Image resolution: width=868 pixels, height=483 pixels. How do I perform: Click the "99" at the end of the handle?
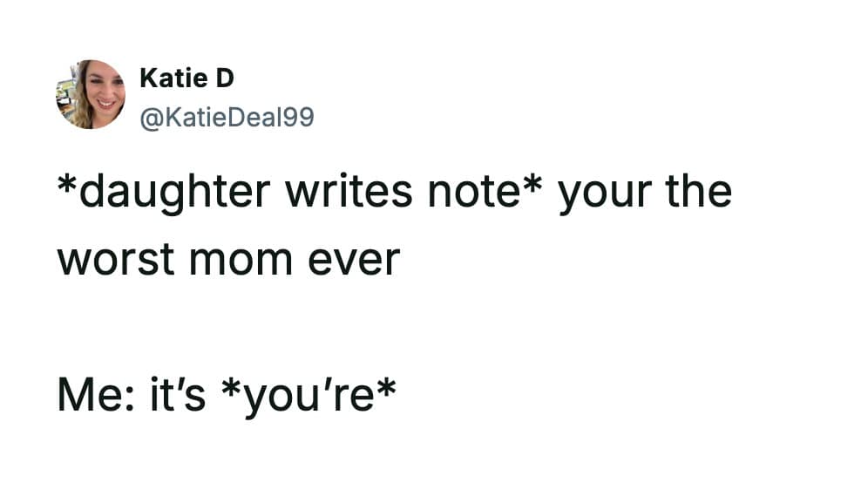click(x=295, y=116)
